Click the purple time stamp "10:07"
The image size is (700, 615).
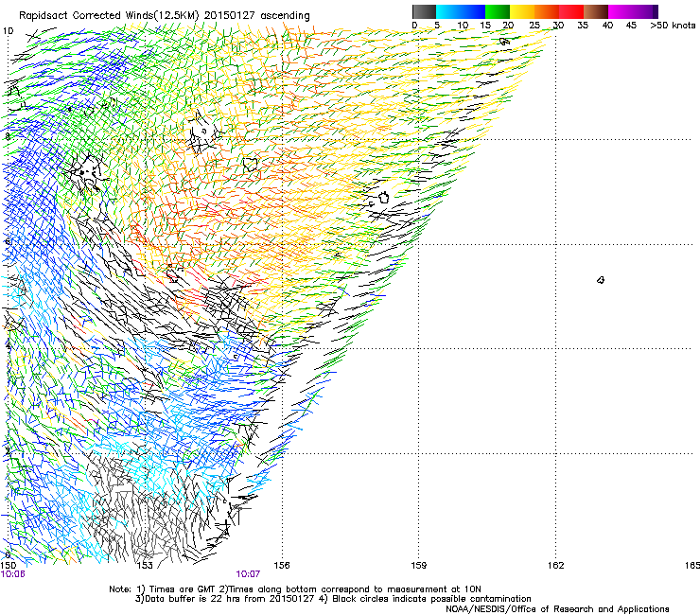(x=248, y=574)
